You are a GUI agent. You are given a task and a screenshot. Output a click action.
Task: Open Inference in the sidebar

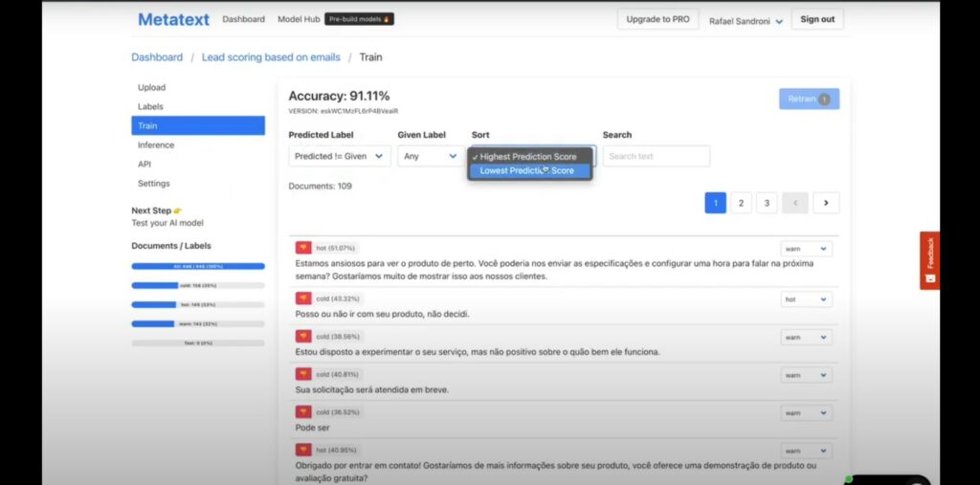(x=156, y=145)
